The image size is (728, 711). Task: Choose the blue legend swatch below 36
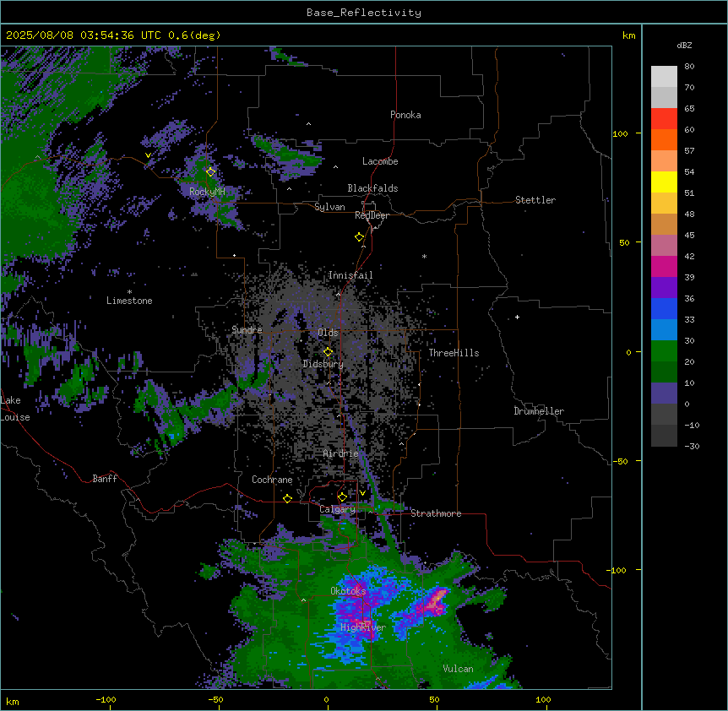tap(664, 308)
